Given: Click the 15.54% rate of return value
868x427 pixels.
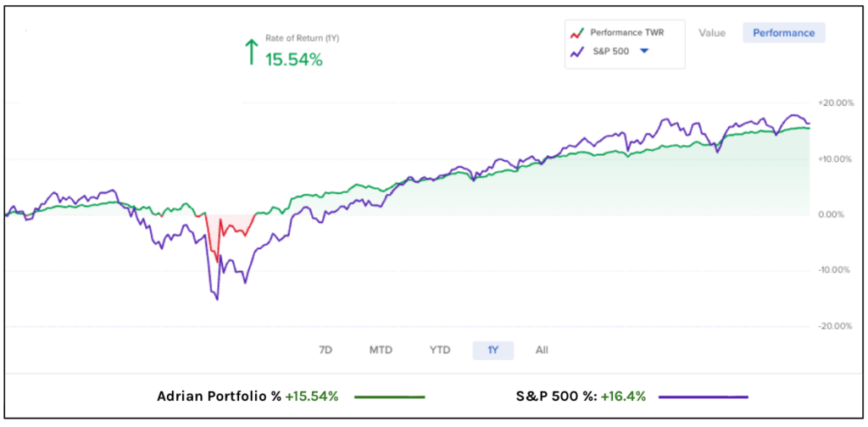Looking at the screenshot, I should click(295, 59).
